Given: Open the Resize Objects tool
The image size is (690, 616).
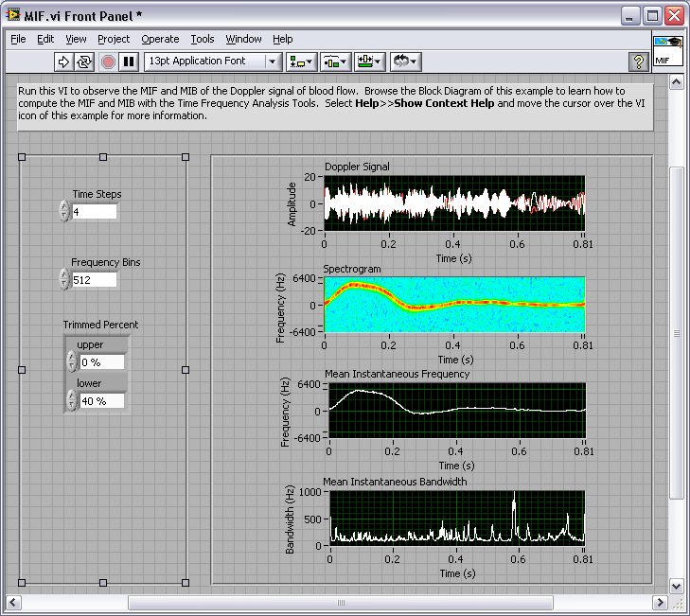Looking at the screenshot, I should click(x=368, y=62).
